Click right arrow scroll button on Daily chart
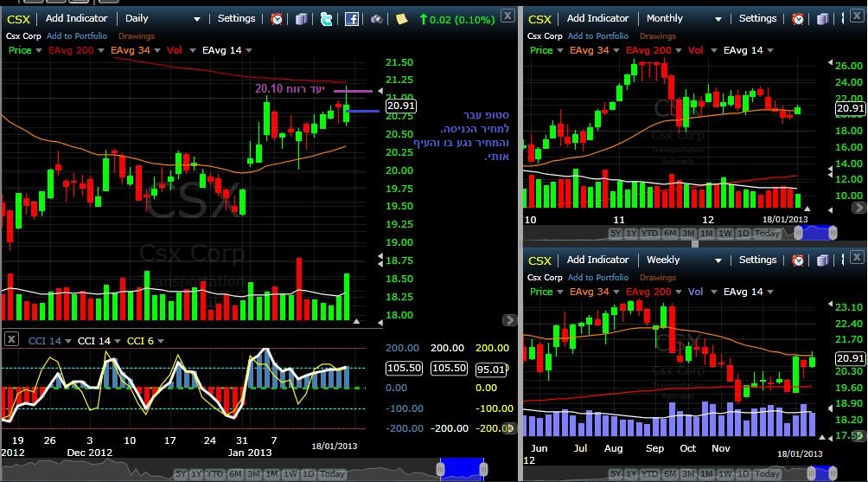Viewport: 868px width, 482px height. point(509,319)
